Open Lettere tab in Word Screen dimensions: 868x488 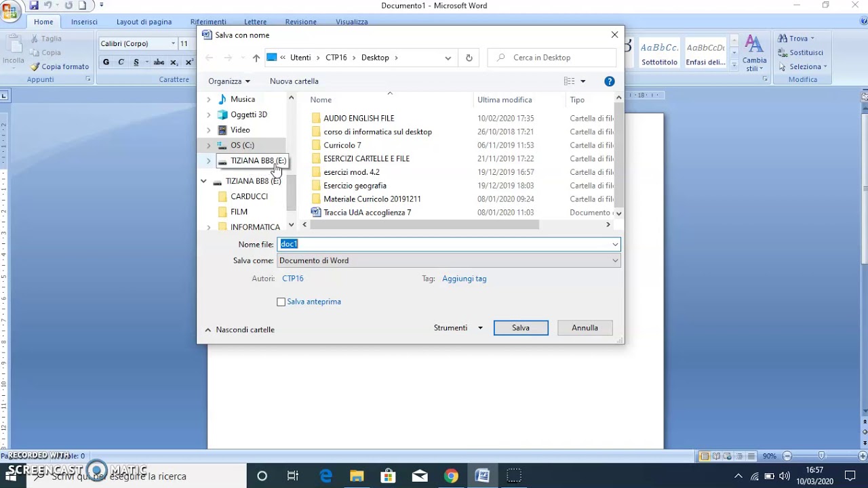click(x=256, y=22)
